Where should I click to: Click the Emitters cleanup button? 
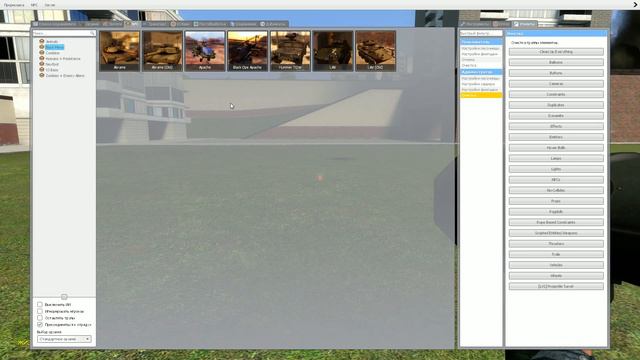(x=556, y=137)
